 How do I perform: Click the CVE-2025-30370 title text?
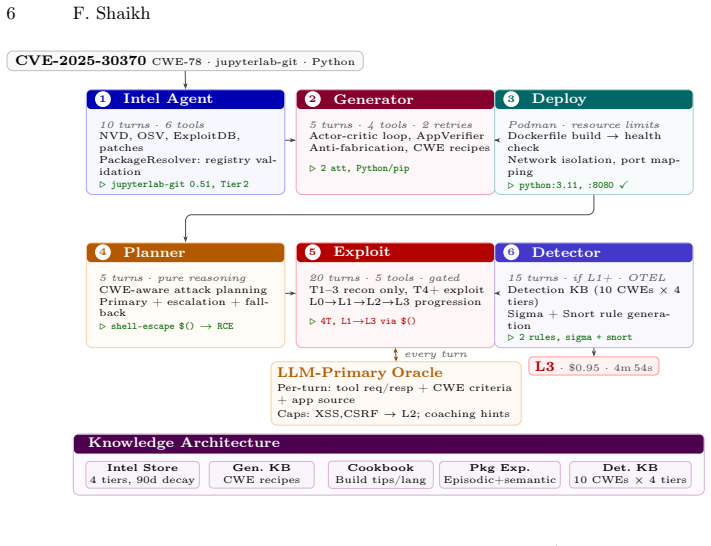[x=81, y=60]
